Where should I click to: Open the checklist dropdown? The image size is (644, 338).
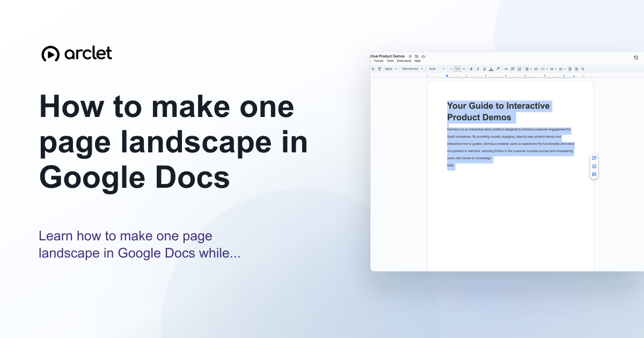click(x=544, y=69)
